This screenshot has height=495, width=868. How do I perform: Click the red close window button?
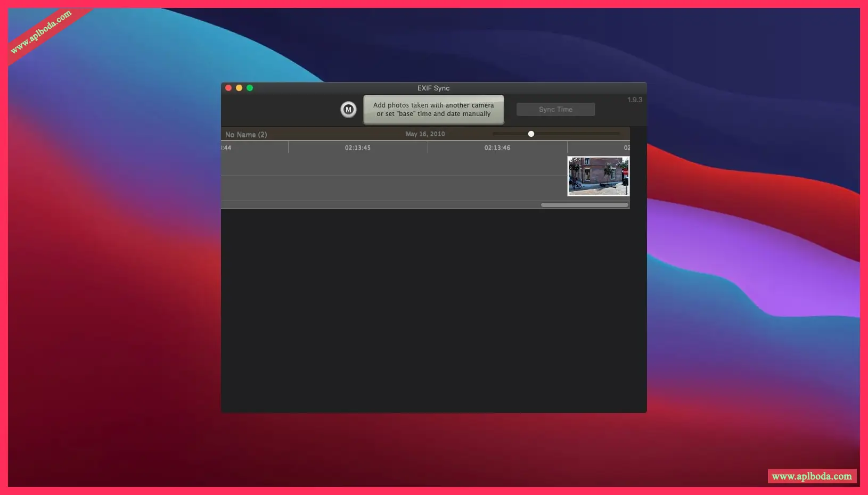(228, 88)
